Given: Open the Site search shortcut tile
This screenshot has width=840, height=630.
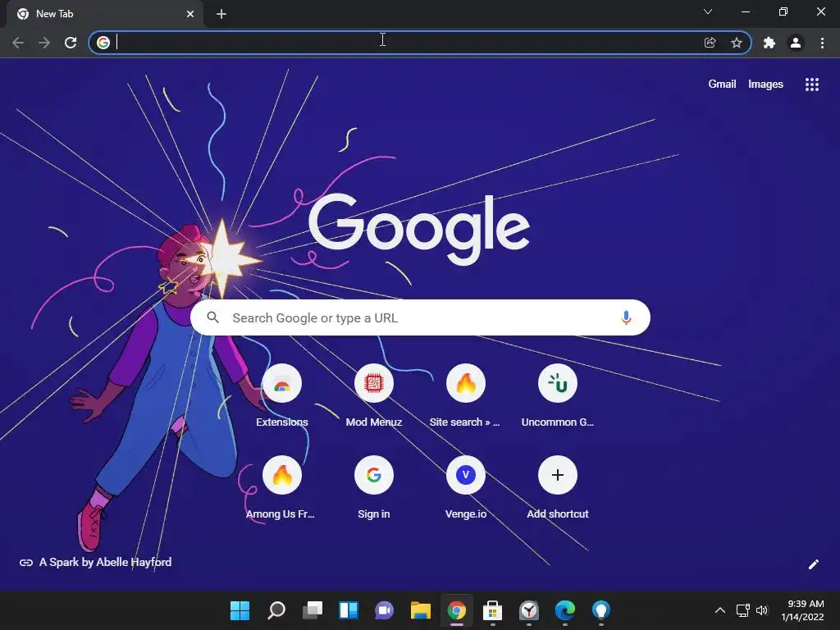Looking at the screenshot, I should pyautogui.click(x=466, y=395).
